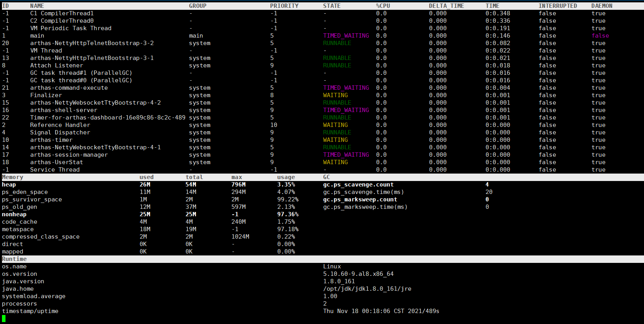Select the Service Thread name
Image resolution: width=644 pixels, height=324 pixels.
click(55, 170)
